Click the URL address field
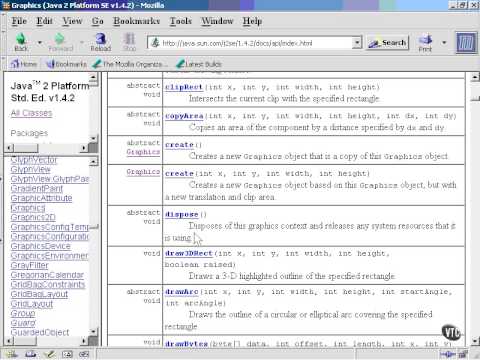The image size is (480, 360). tap(255, 43)
